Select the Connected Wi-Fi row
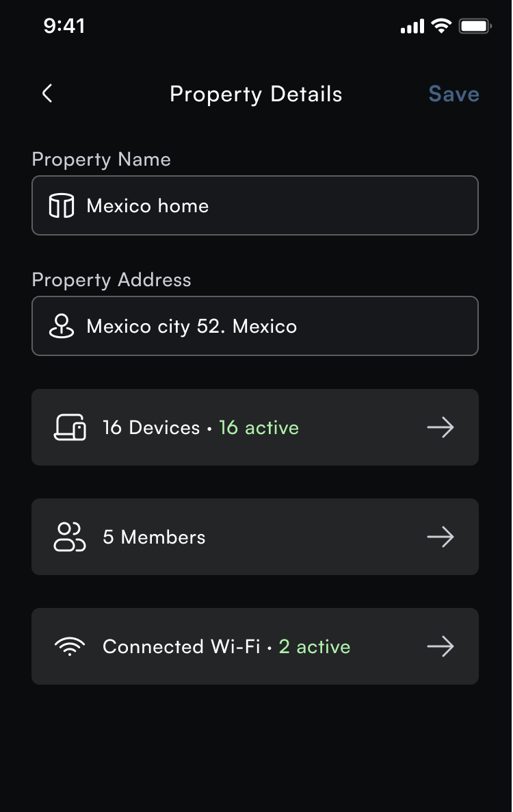The width and height of the screenshot is (513, 812). click(x=255, y=646)
